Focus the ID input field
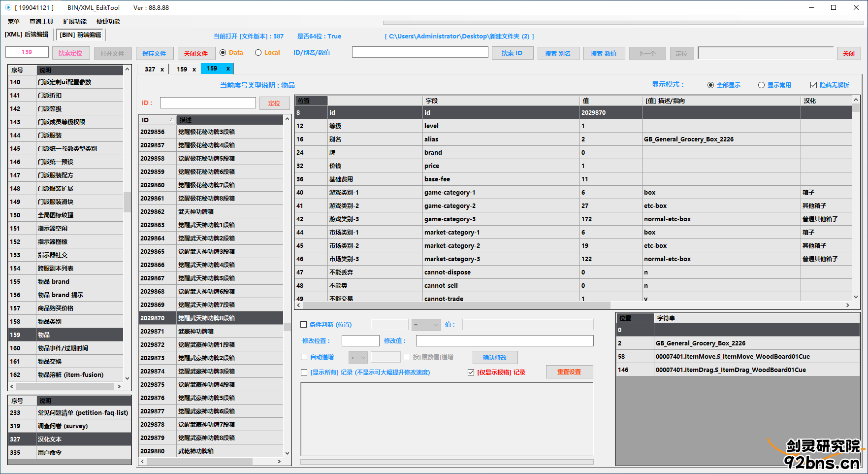Image resolution: width=868 pixels, height=474 pixels. pyautogui.click(x=208, y=102)
